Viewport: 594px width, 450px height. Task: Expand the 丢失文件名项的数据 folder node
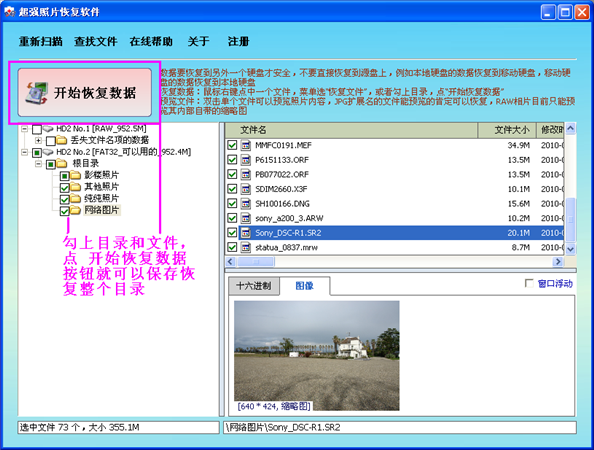coord(38,141)
